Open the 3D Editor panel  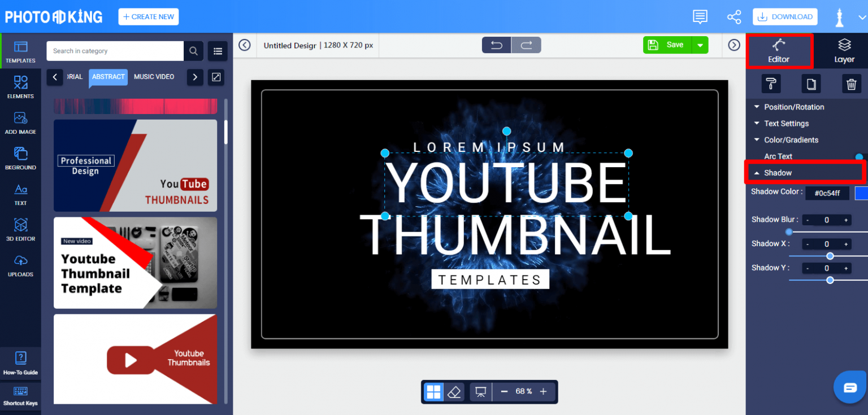click(20, 230)
